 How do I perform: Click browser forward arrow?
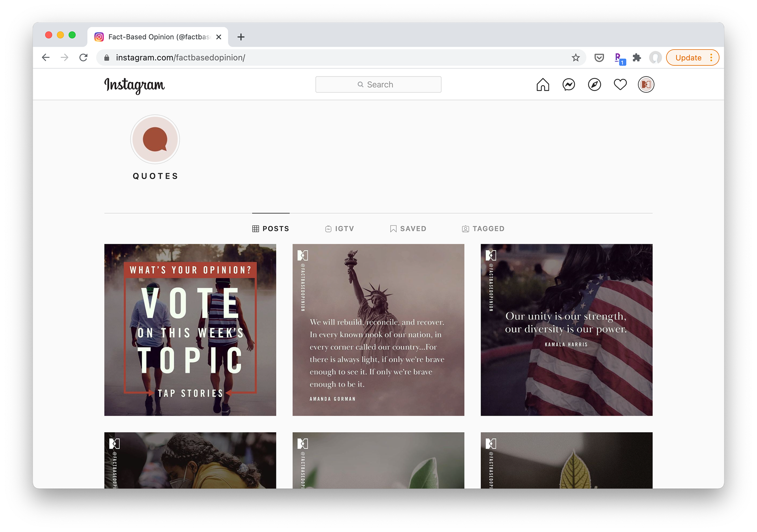(64, 58)
